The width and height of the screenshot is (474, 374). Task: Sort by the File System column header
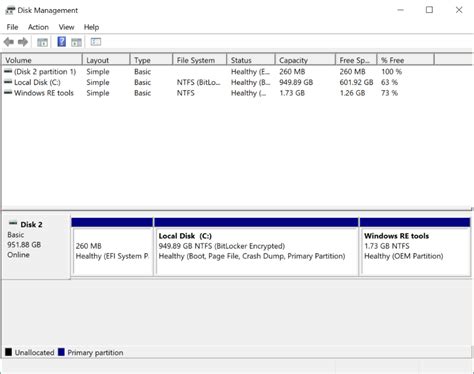[x=200, y=60]
